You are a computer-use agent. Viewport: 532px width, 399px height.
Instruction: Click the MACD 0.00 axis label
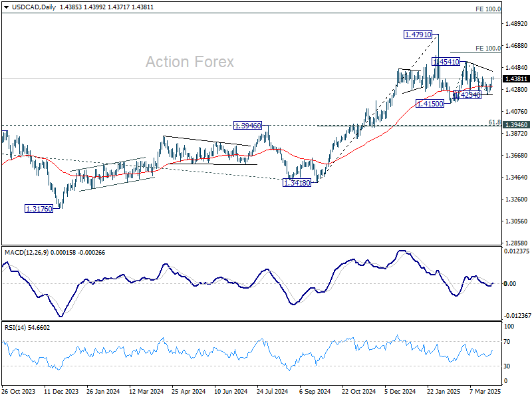[510, 284]
